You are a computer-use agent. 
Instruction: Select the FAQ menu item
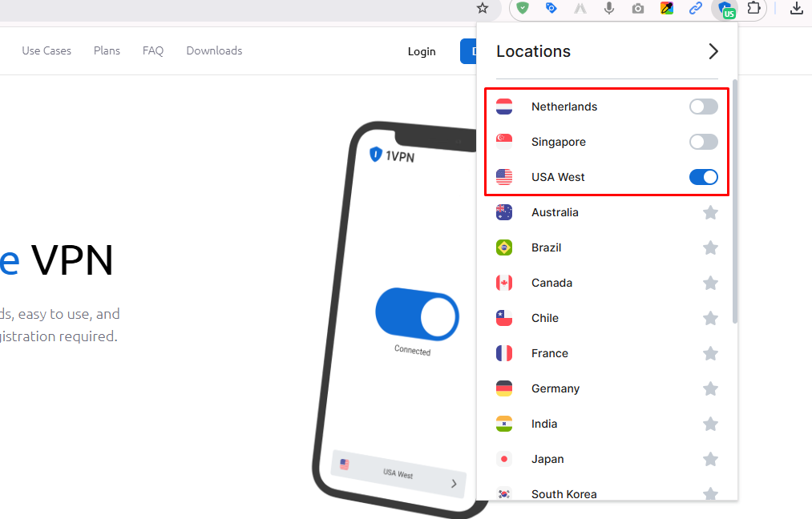click(x=152, y=50)
